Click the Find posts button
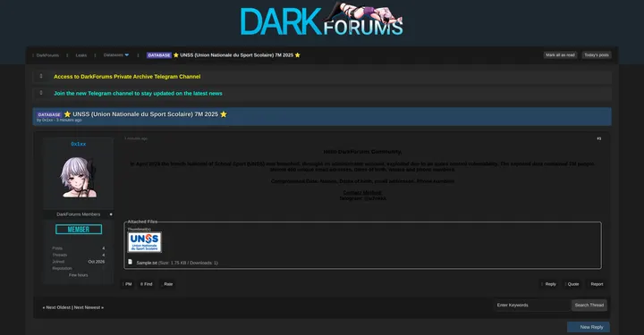644x335 pixels. pos(146,284)
